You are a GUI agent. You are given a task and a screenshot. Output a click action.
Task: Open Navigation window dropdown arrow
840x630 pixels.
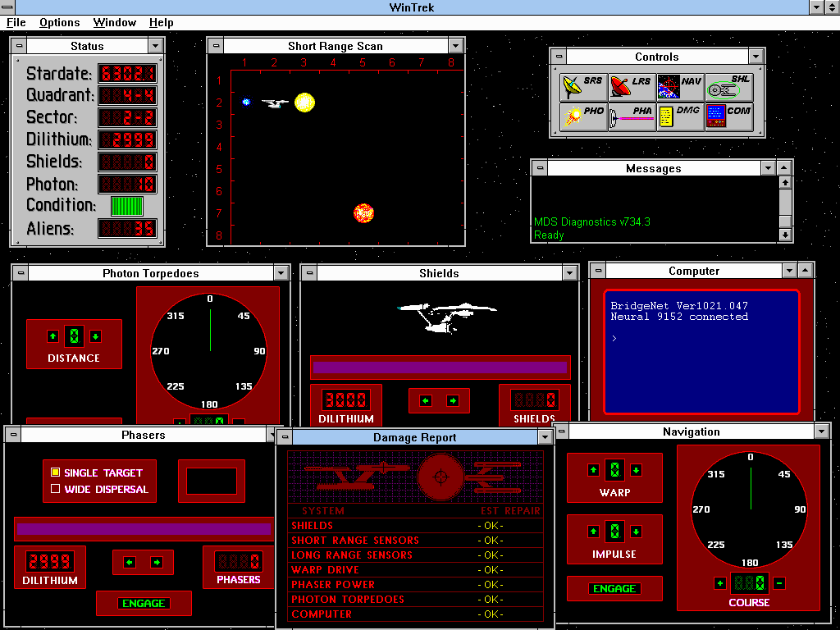point(822,431)
